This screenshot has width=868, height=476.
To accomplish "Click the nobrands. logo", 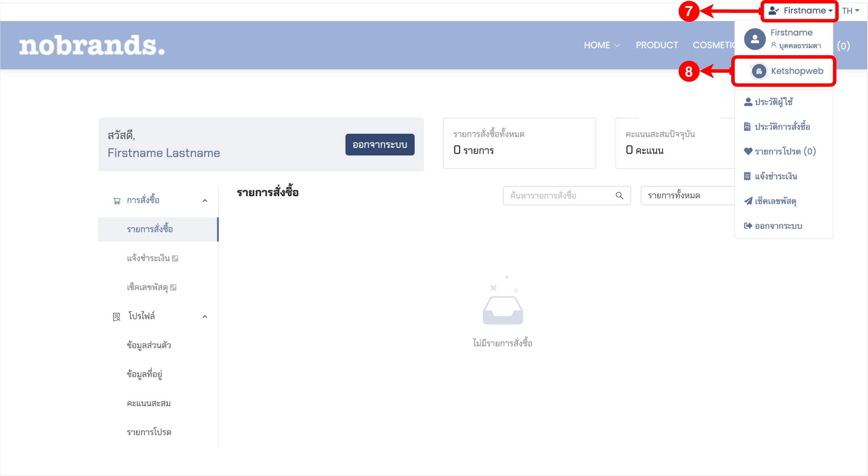I will click(92, 45).
